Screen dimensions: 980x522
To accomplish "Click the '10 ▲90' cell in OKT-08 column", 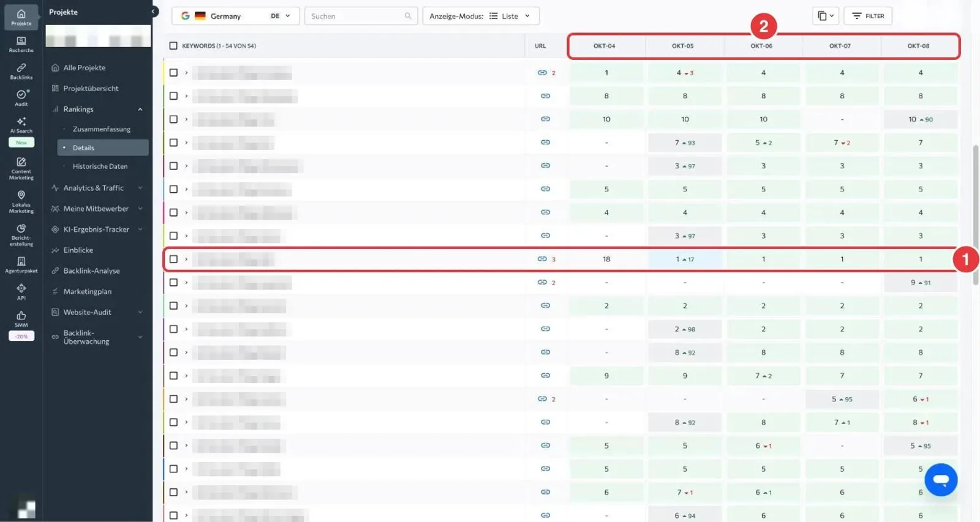I will (x=921, y=119).
